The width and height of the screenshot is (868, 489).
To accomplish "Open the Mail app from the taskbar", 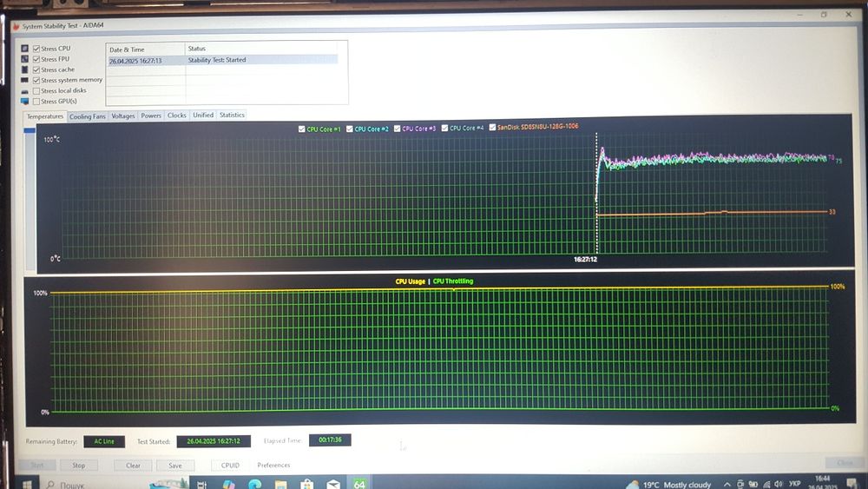I will [x=333, y=485].
